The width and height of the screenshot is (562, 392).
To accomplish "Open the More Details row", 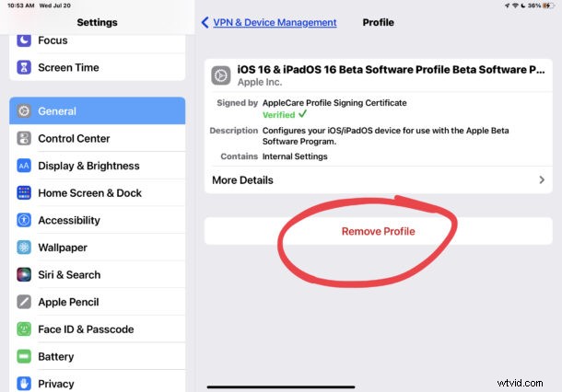I will [x=378, y=180].
